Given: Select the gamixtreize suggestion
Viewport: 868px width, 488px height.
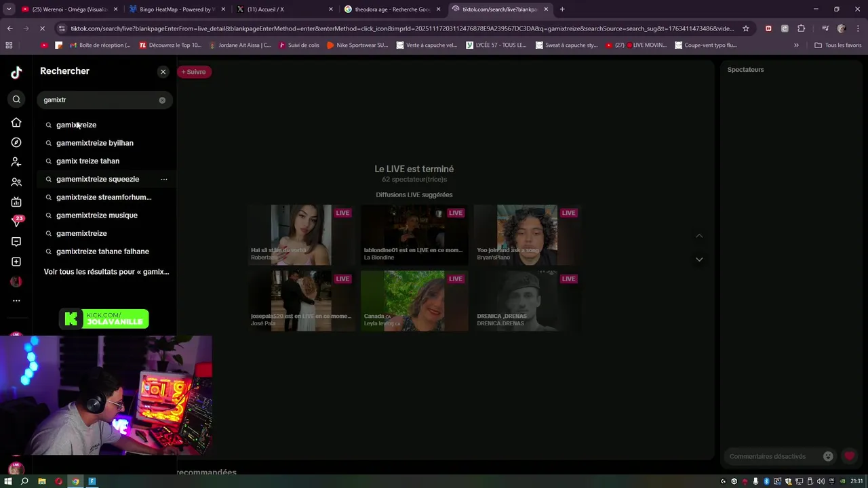Looking at the screenshot, I should pyautogui.click(x=76, y=125).
